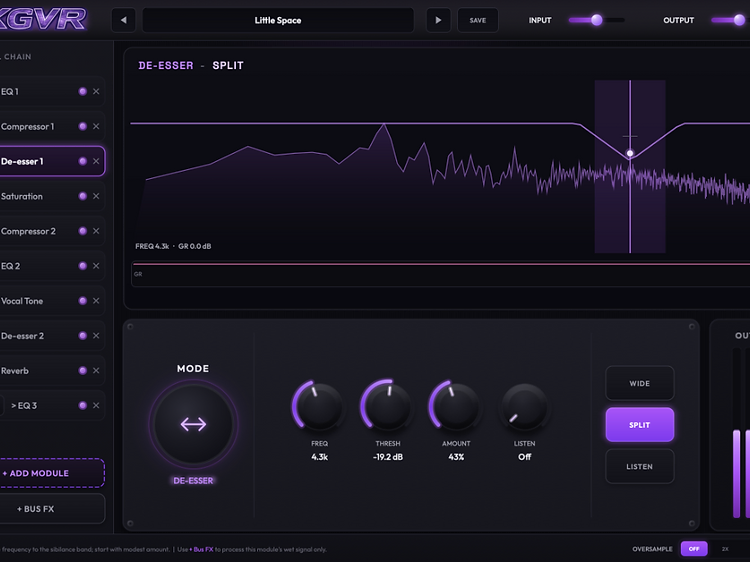
Task: Remove the Reverb module
Action: 96,371
